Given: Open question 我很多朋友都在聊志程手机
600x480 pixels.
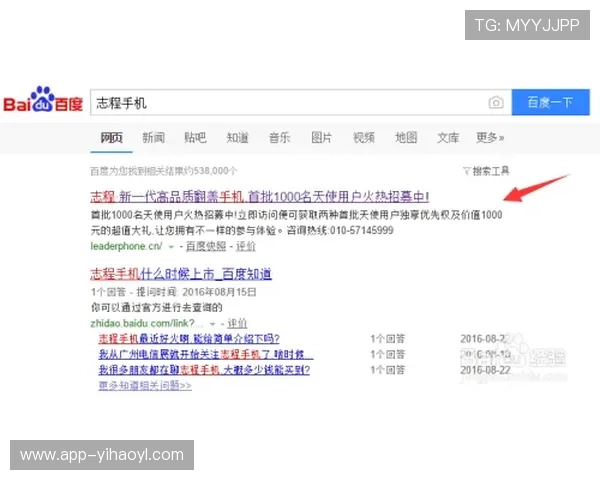Looking at the screenshot, I should click(204, 370).
